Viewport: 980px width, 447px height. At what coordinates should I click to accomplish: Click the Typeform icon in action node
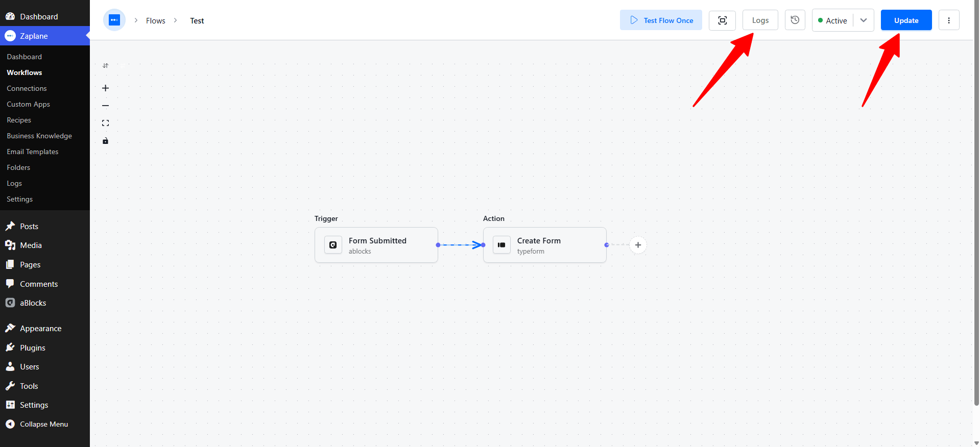click(x=501, y=245)
